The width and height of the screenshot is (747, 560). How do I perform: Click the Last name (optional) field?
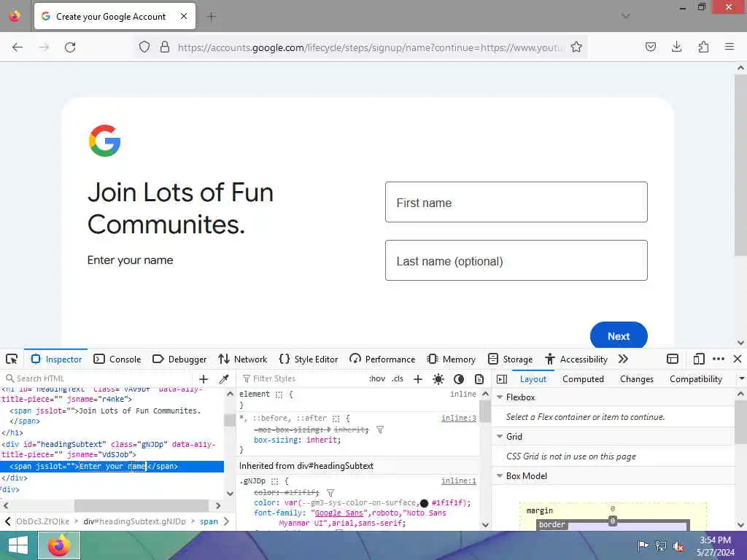(516, 260)
